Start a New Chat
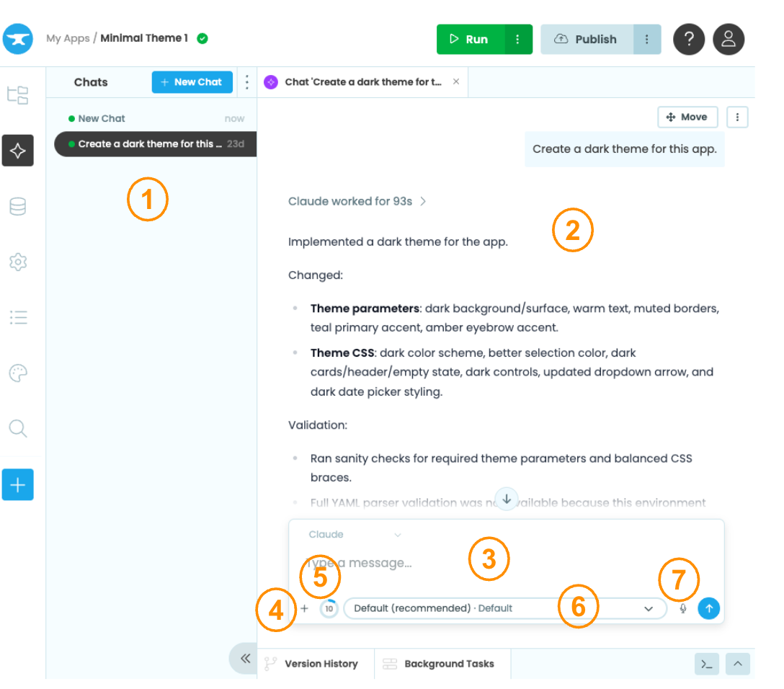 (x=192, y=82)
